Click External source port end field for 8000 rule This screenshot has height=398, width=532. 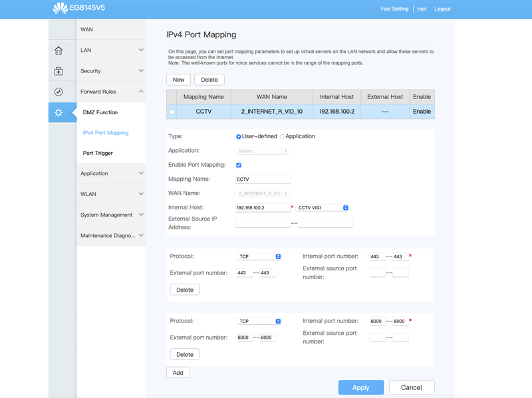tap(400, 338)
